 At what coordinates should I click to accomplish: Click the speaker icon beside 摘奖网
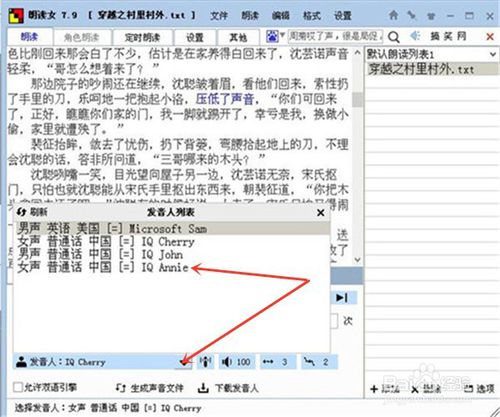pos(415,36)
